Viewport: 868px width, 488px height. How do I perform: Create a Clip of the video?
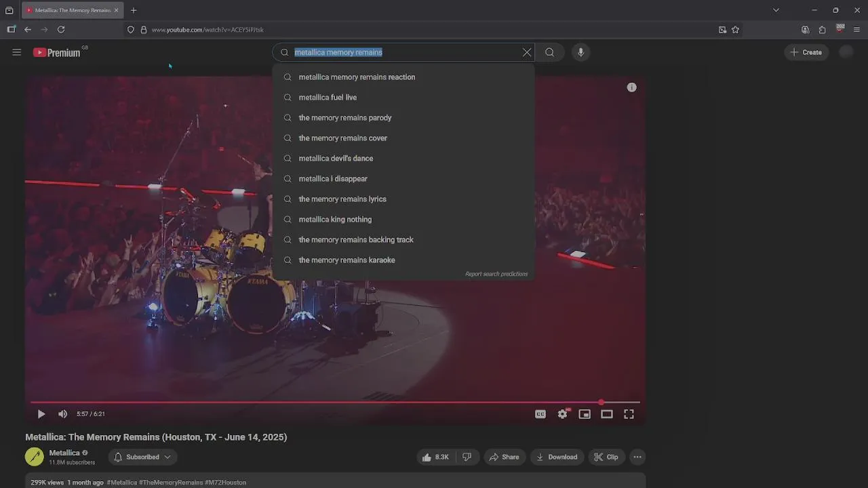(x=606, y=457)
